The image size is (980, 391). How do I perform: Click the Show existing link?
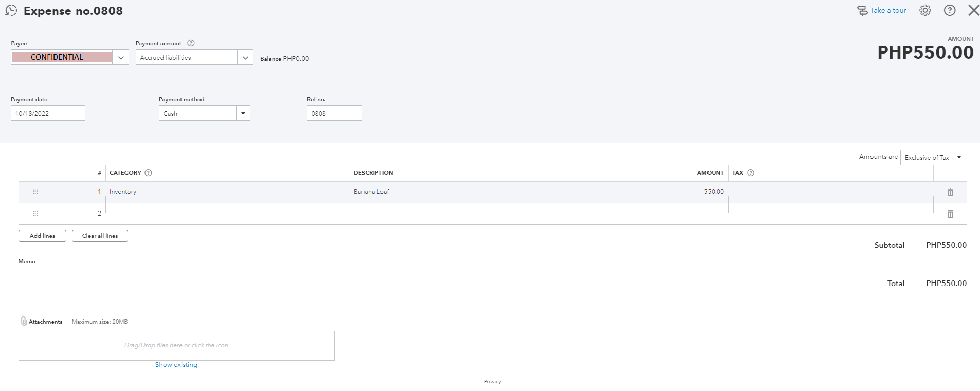tap(176, 365)
